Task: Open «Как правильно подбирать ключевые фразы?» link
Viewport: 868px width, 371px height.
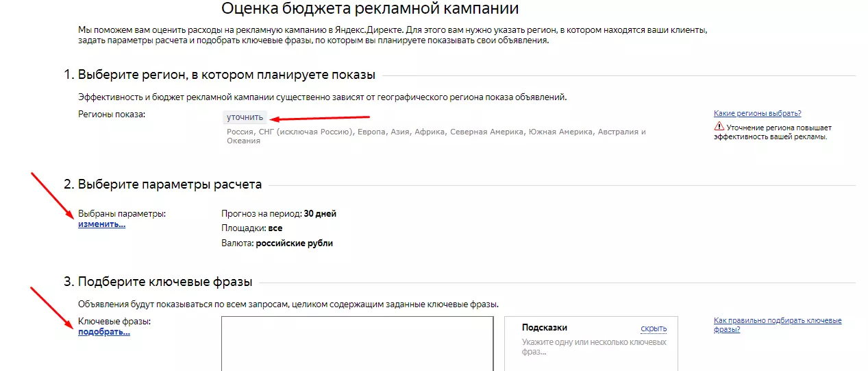Action: point(778,325)
